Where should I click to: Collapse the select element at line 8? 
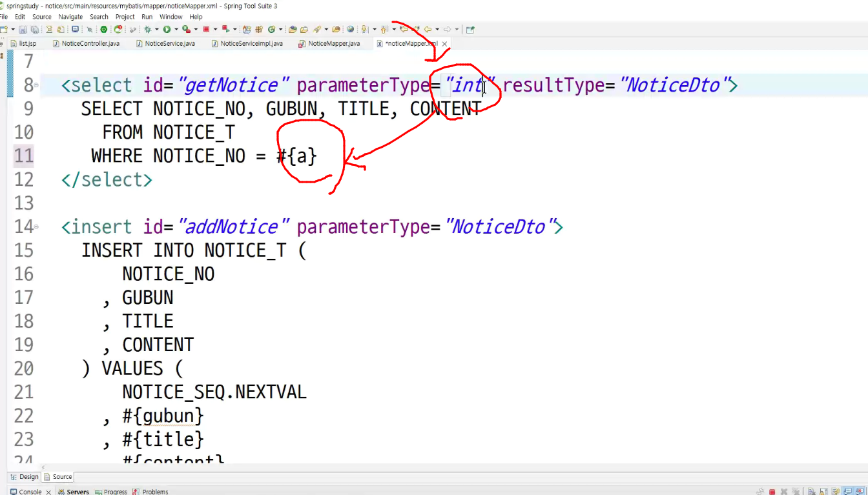pyautogui.click(x=36, y=85)
